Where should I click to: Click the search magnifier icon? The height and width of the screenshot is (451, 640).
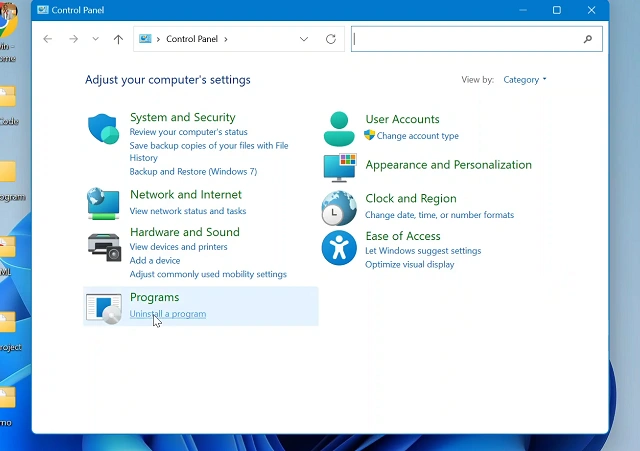pos(587,39)
